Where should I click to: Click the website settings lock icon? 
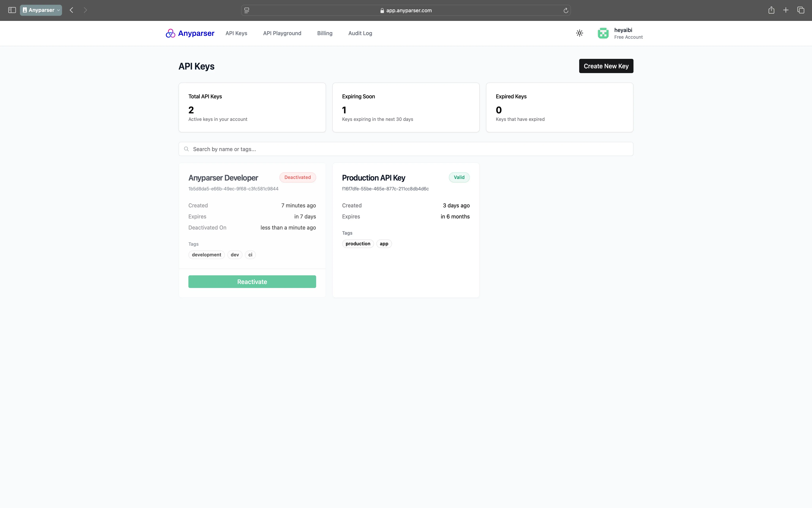[382, 10]
